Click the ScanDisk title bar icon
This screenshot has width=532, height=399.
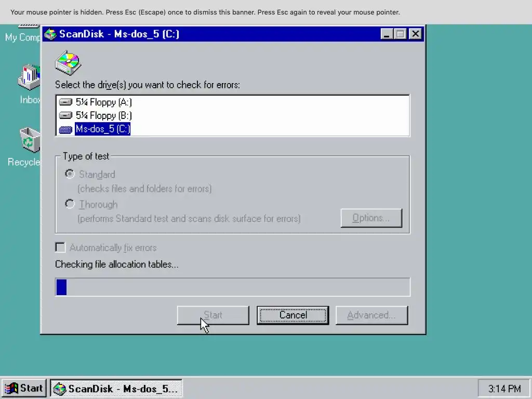50,34
